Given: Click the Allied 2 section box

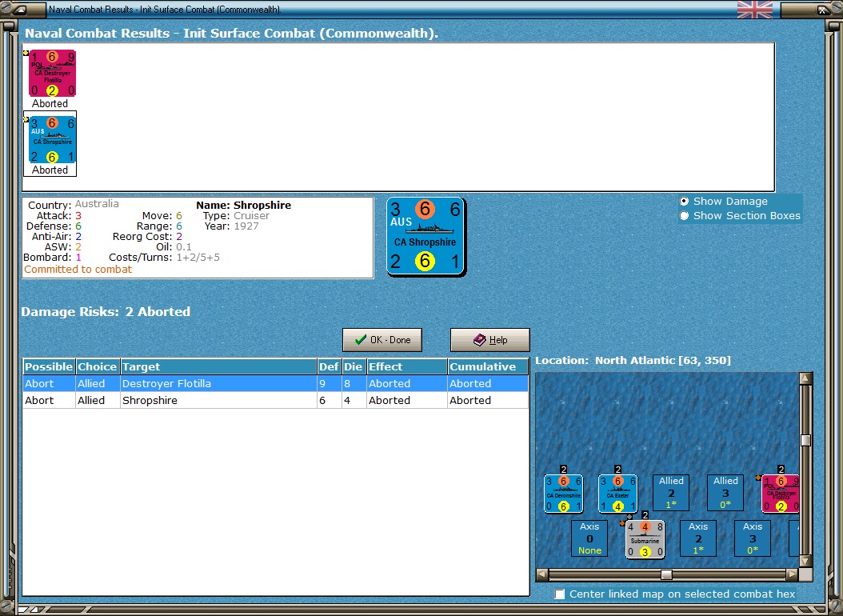Looking at the screenshot, I should pos(672,492).
